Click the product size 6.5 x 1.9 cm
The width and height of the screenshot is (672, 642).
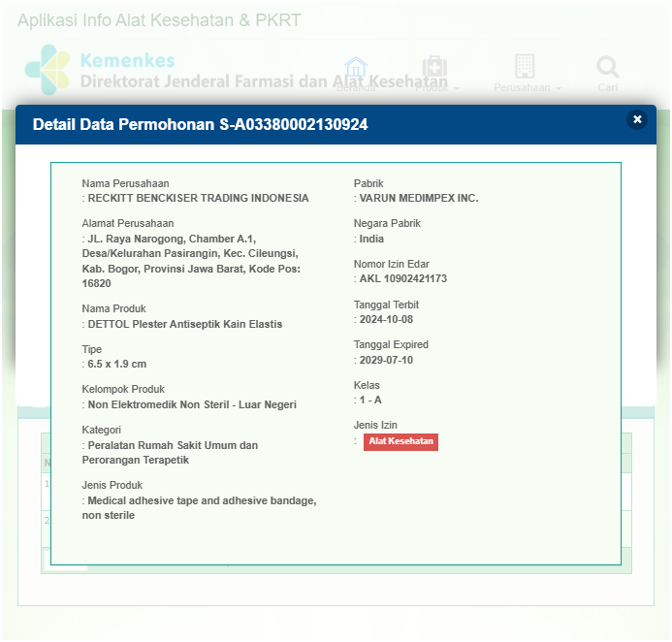coord(117,365)
